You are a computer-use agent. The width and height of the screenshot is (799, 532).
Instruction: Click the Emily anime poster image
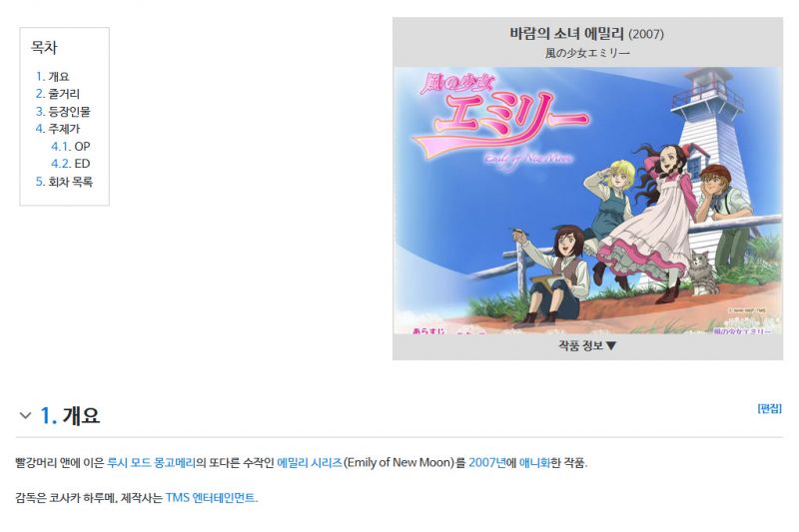pyautogui.click(x=587, y=201)
